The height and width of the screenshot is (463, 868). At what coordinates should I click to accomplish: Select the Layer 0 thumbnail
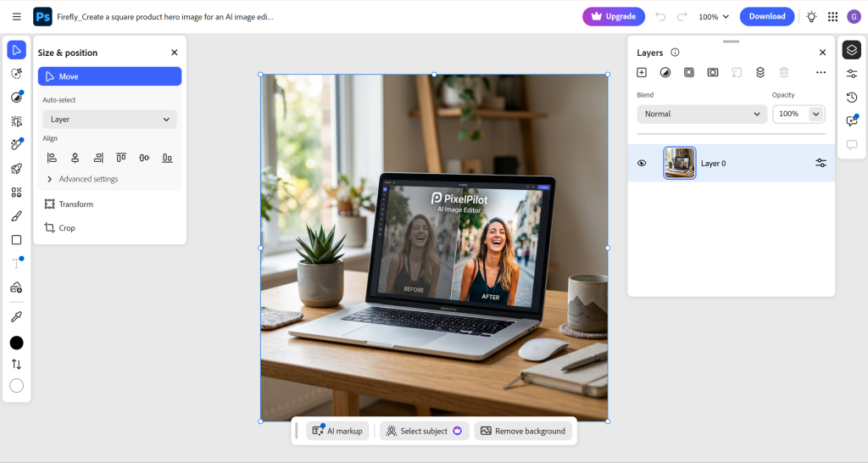(680, 164)
